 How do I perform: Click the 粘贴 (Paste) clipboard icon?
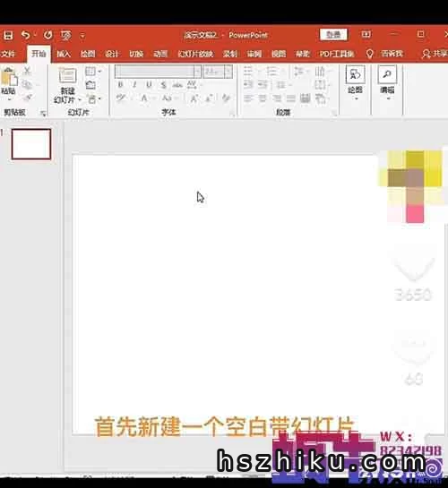pos(9,76)
